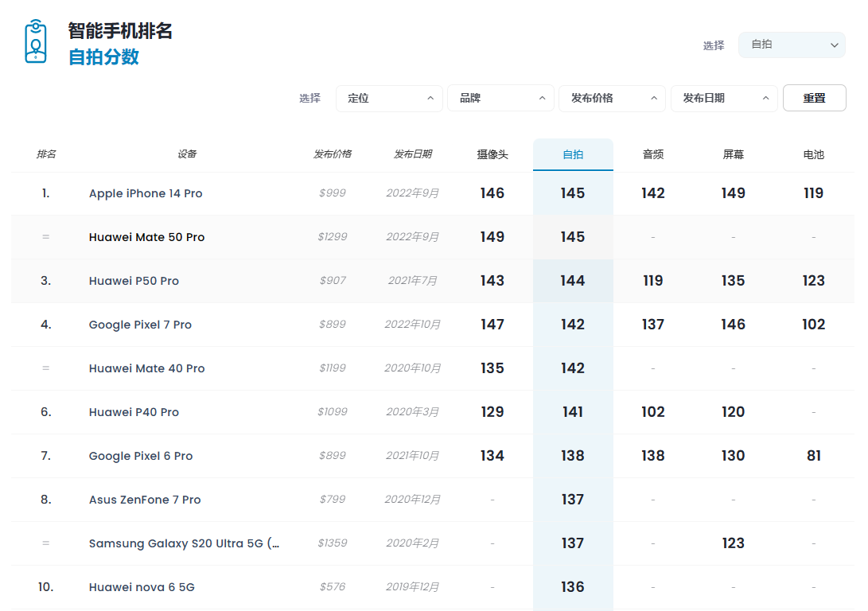Open Huawei P50 Pro device link
Screen dimensions: 868x611
(134, 281)
